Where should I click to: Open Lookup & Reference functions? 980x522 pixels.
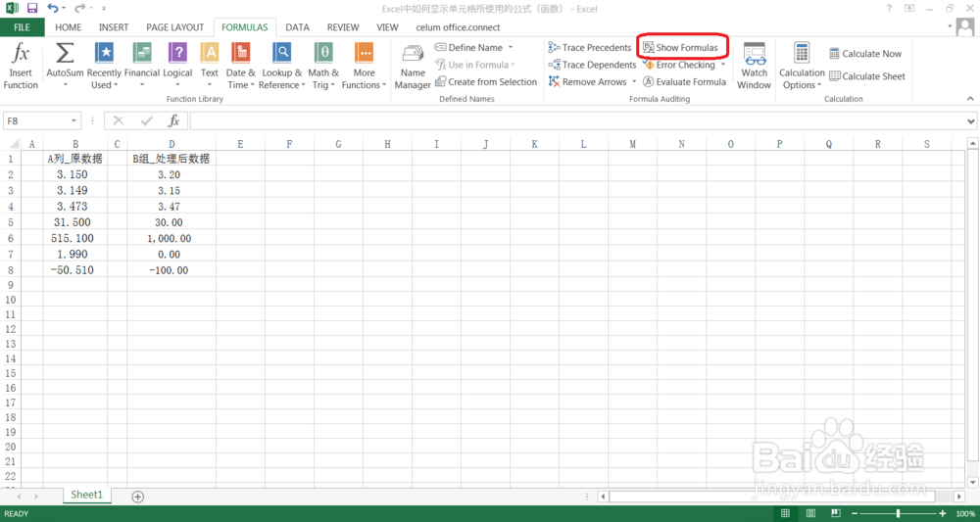282,67
